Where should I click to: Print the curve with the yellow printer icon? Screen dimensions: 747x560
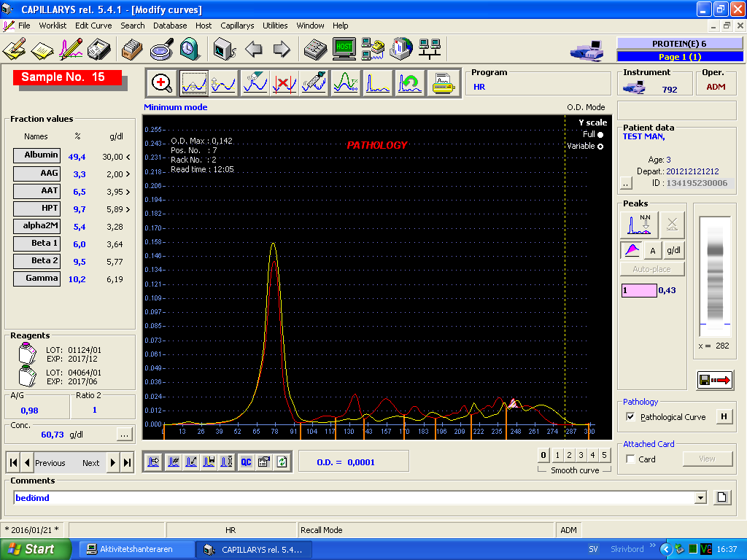tap(443, 83)
